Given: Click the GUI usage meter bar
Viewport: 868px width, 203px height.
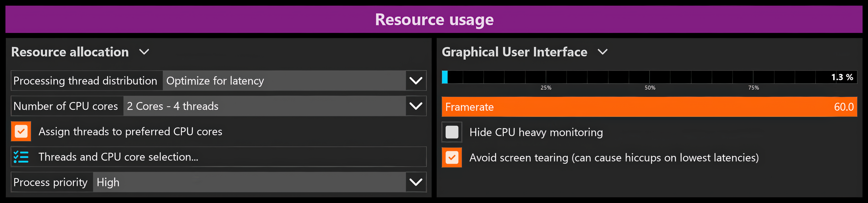Looking at the screenshot, I should pyautogui.click(x=649, y=77).
